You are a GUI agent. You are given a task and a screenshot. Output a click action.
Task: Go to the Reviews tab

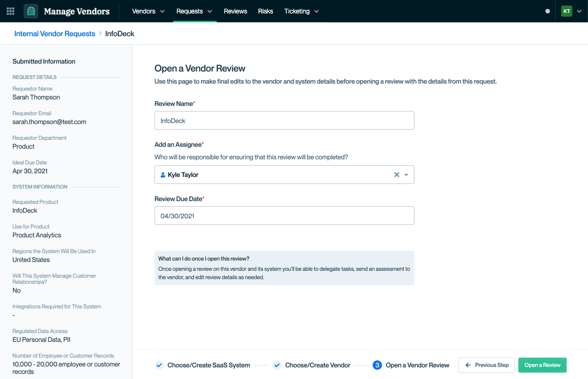tap(235, 11)
